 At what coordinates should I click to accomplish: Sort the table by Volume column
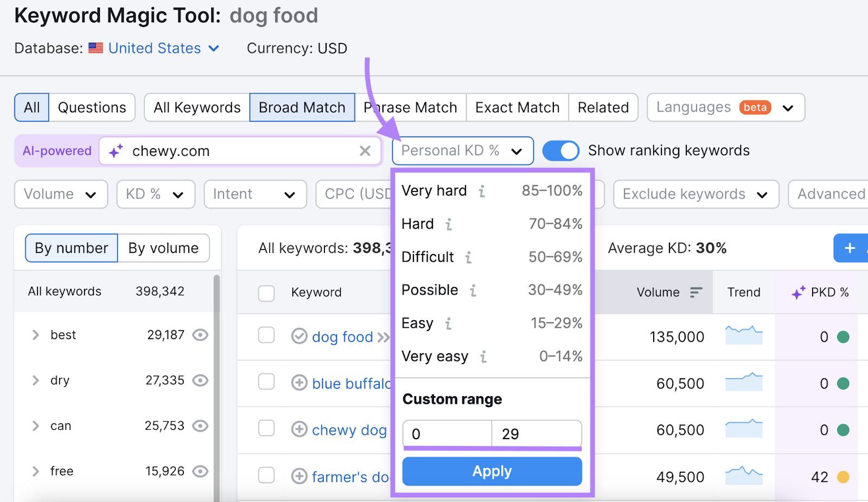tap(697, 292)
